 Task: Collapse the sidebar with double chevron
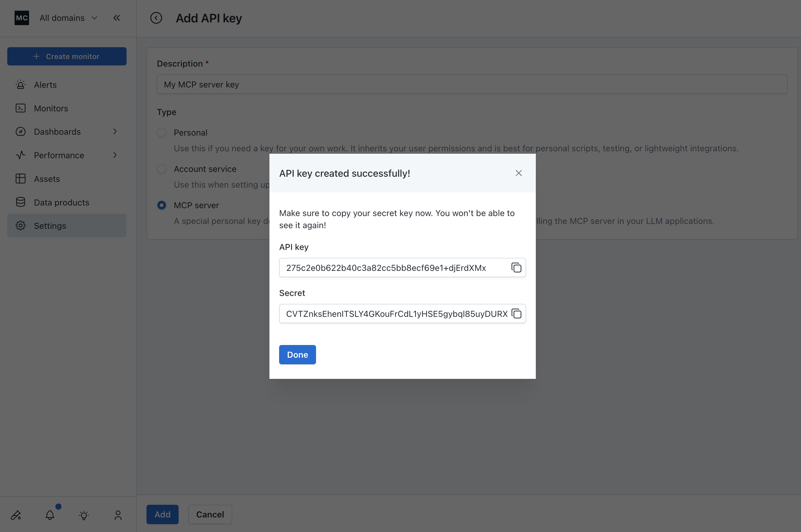(117, 18)
